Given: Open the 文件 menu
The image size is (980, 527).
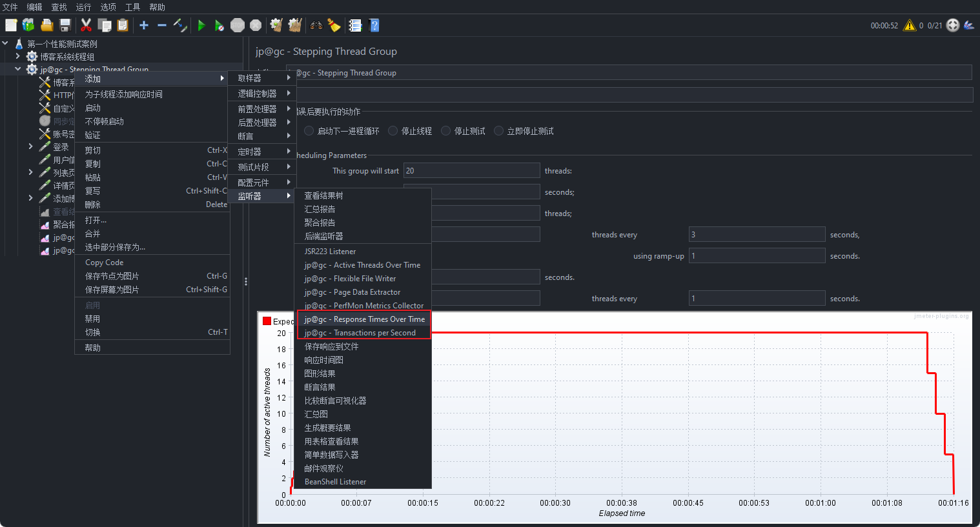Looking at the screenshot, I should [x=10, y=7].
